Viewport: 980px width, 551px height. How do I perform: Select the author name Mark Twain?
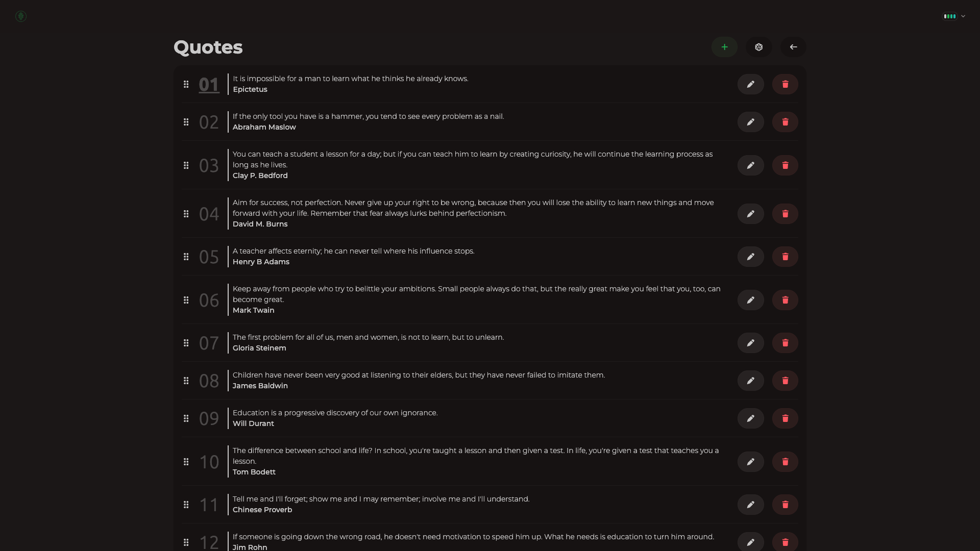pyautogui.click(x=254, y=310)
